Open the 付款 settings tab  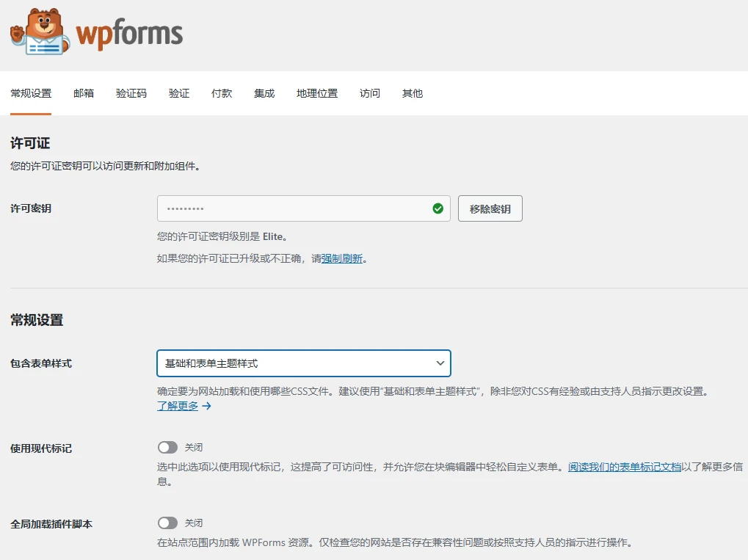click(x=221, y=93)
